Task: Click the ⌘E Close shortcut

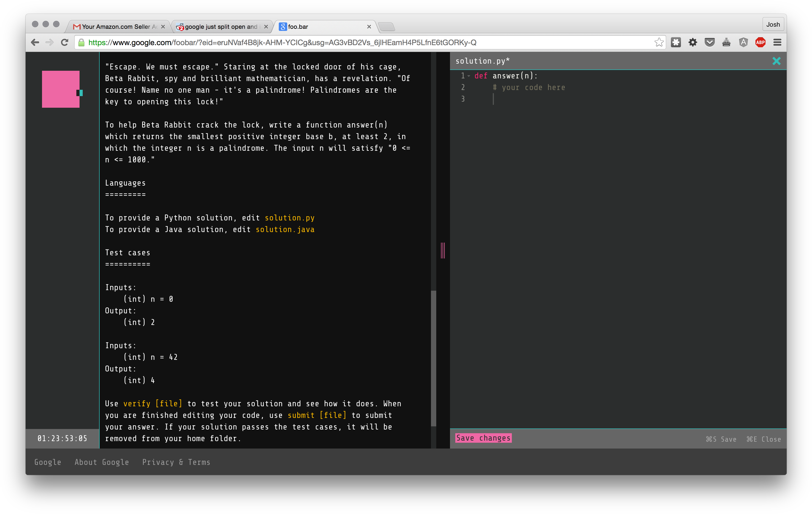Action: coord(763,439)
